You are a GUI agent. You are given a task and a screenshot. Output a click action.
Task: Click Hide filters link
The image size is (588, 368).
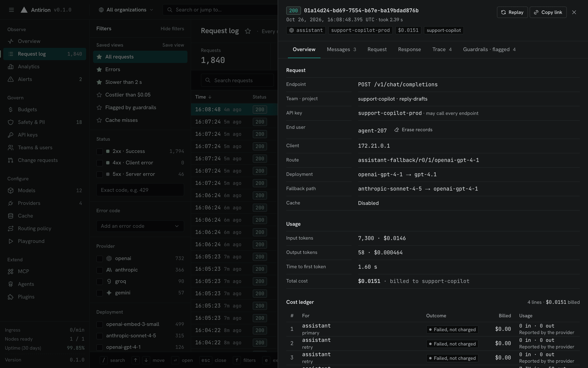coord(172,29)
